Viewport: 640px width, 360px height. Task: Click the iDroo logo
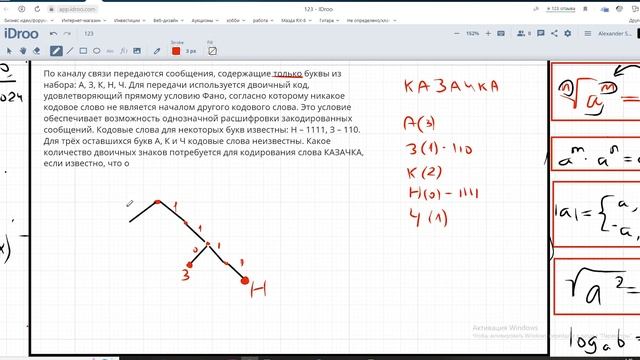point(21,33)
